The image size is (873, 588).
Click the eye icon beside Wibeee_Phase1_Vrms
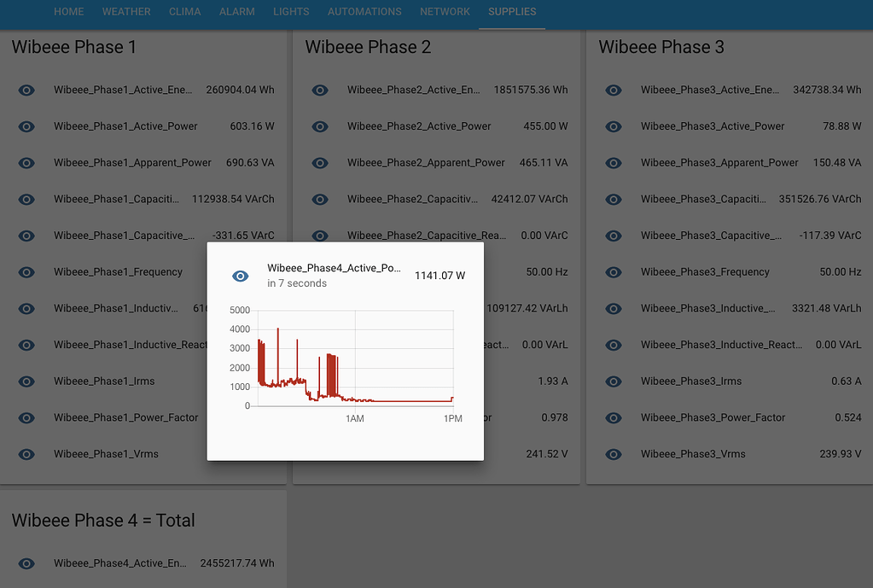[x=26, y=453]
